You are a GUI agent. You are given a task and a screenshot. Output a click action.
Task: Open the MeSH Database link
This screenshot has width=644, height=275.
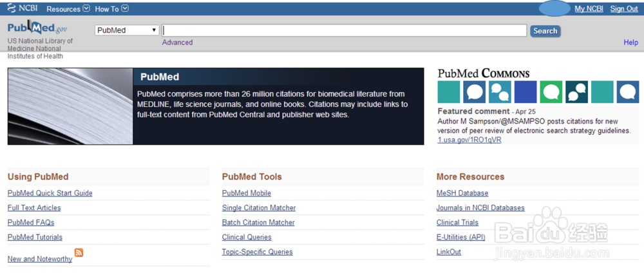462,193
